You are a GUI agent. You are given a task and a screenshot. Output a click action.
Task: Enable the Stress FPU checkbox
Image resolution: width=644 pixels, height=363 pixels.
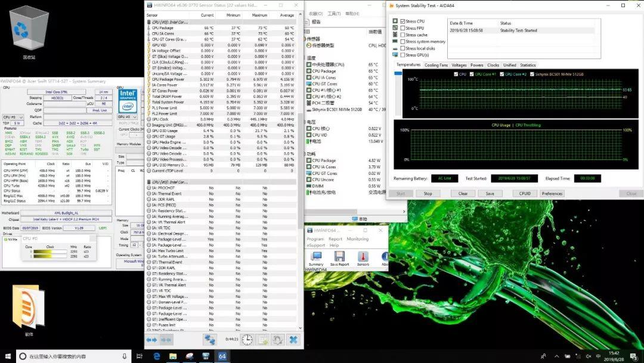[403, 28]
